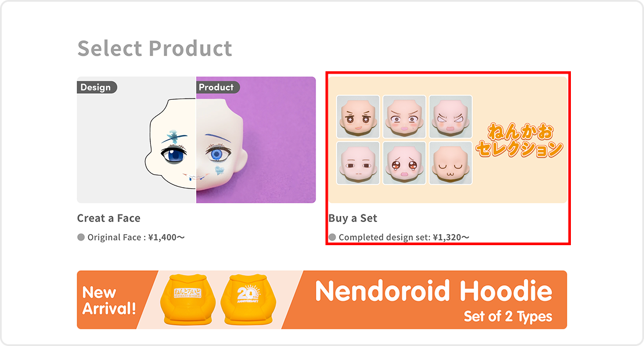Screen dimensions: 644x346
Task: Select the blushing raised-eyebrow face thumbnail
Action: [404, 116]
